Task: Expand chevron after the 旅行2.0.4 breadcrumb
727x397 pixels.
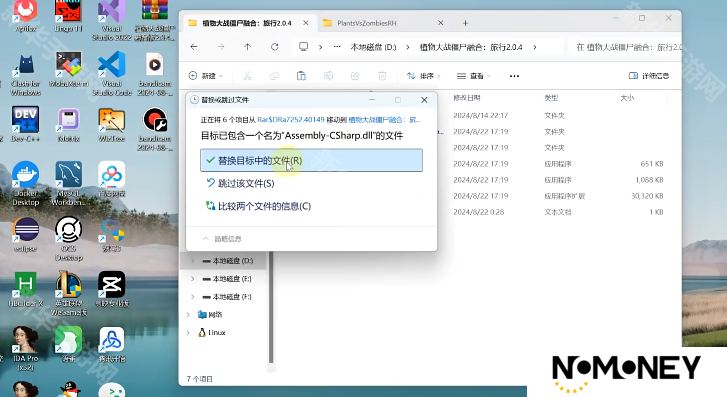Action: (x=535, y=47)
